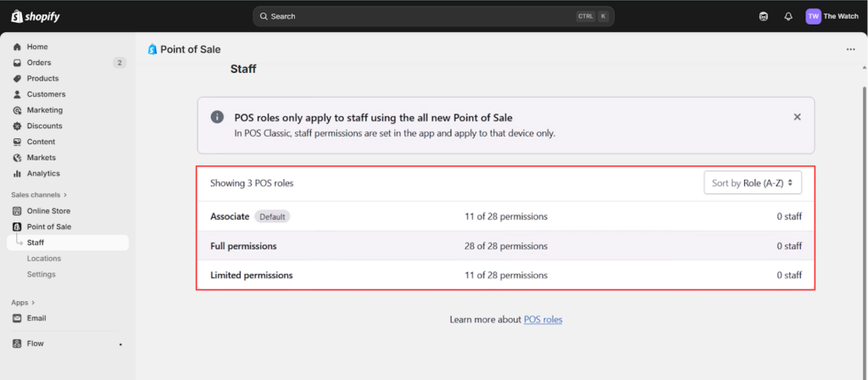Click the three-dots more options icon
868x380 pixels.
pos(850,49)
